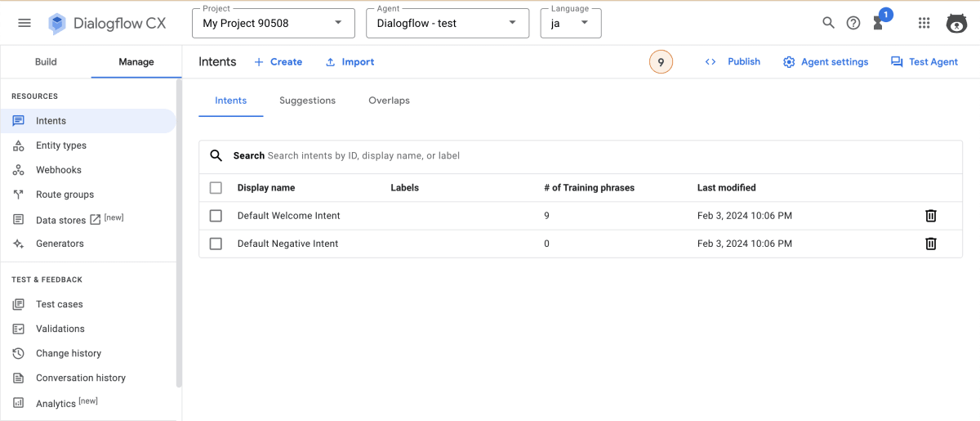Click the Analytics chart icon

click(19, 403)
